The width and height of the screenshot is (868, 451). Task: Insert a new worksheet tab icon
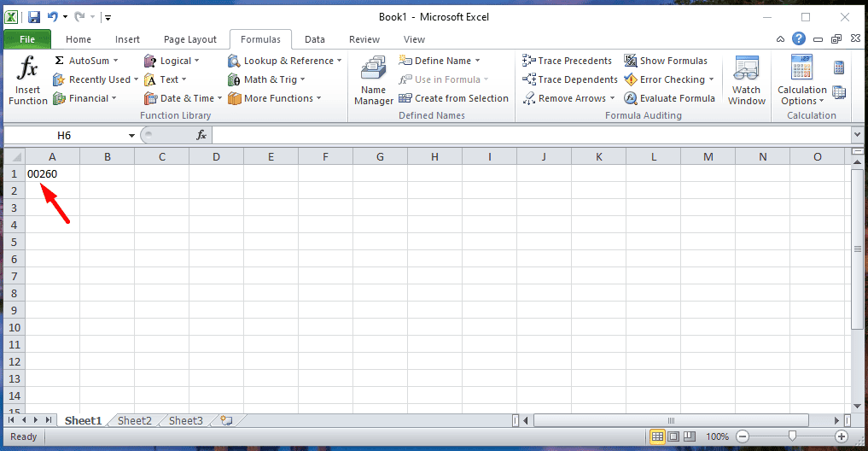(226, 420)
